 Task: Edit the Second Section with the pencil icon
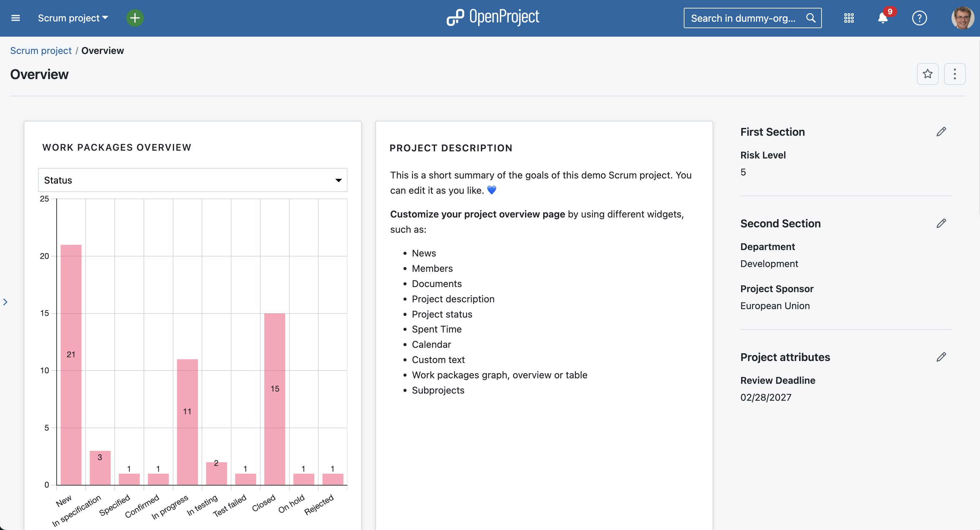(x=942, y=223)
